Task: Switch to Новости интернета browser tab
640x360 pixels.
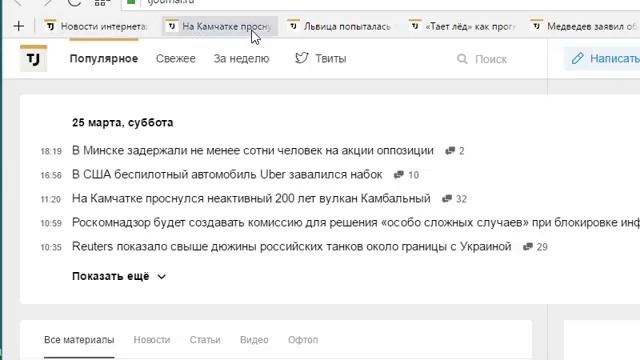Action: (x=97, y=26)
